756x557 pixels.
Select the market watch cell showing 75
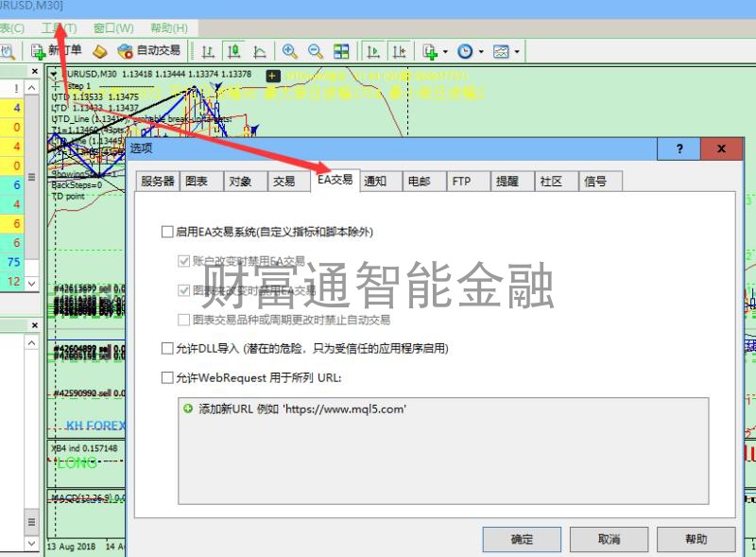(x=13, y=262)
